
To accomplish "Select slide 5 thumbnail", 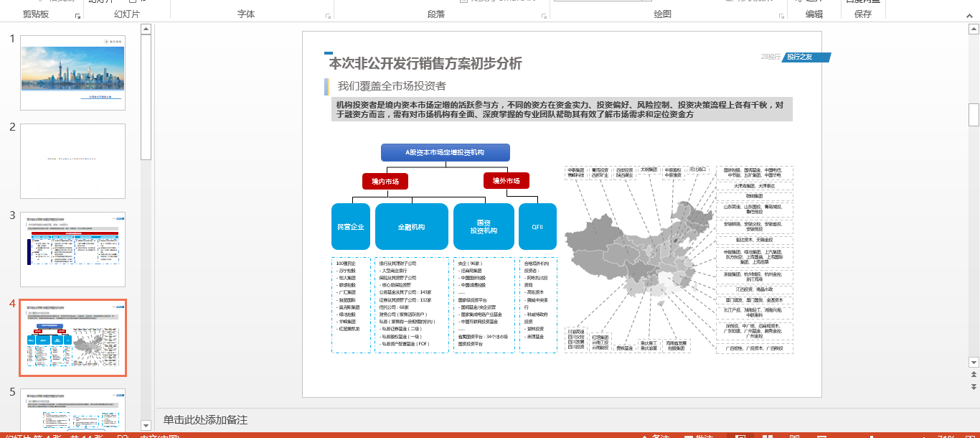I will (x=73, y=410).
